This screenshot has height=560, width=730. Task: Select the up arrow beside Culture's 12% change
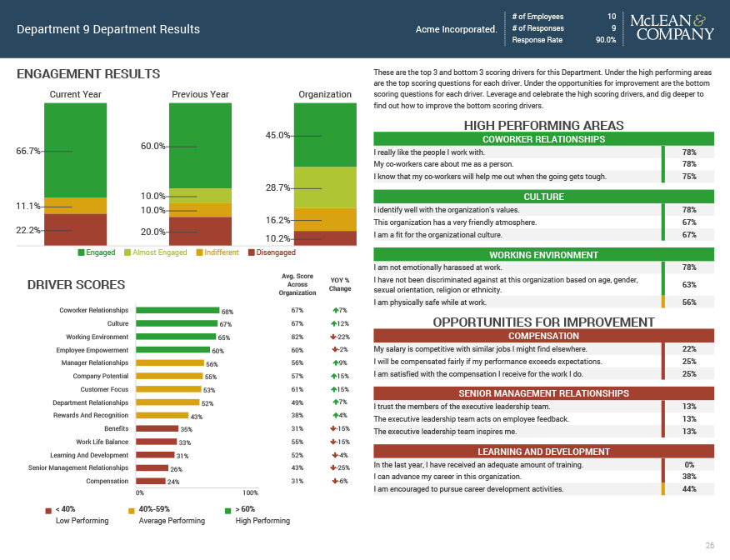pos(332,323)
